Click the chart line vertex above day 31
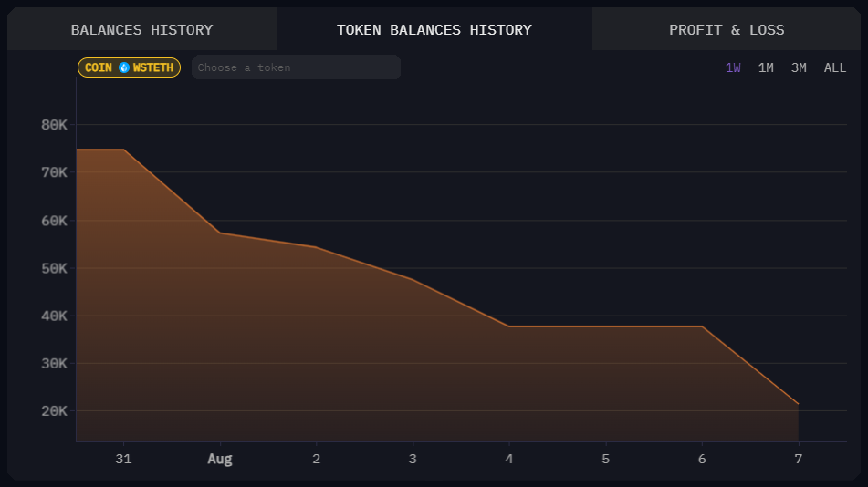This screenshot has width=868, height=487. 123,150
